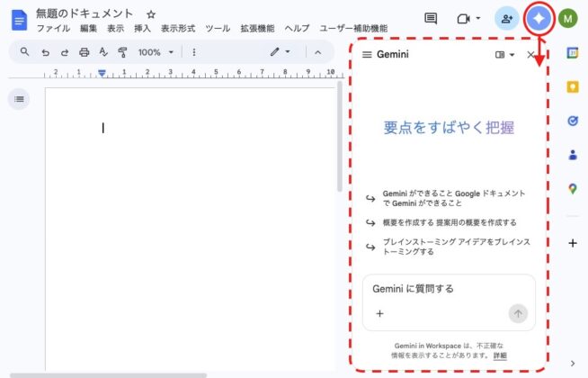588x378 pixels.
Task: Change the Gemini panel layout icon
Action: point(500,55)
